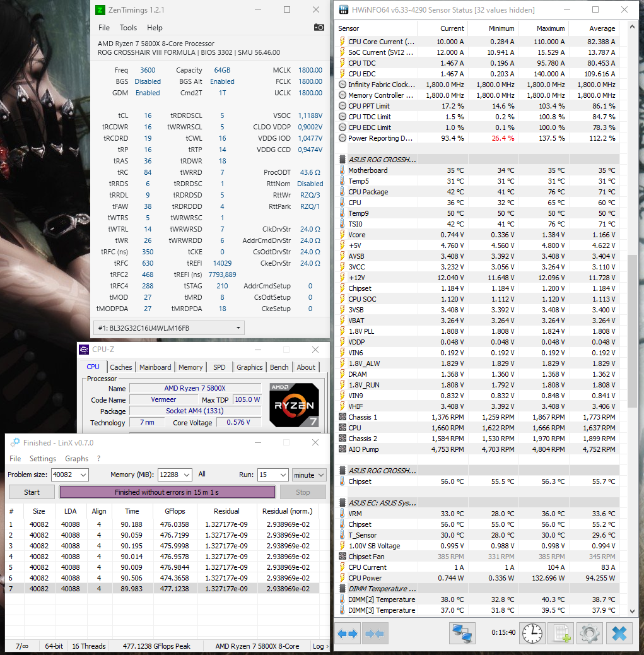Click HWiNFO Maximum column header
The height and width of the screenshot is (655, 644).
(x=543, y=28)
